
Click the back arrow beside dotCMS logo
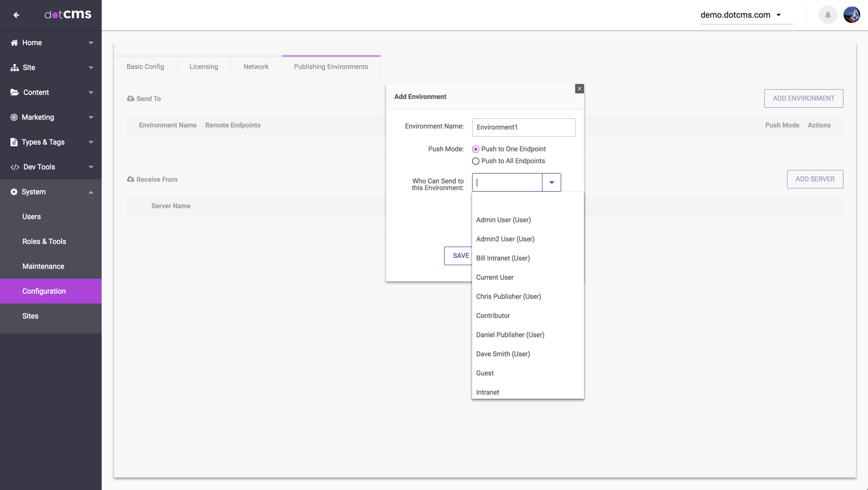(x=16, y=15)
